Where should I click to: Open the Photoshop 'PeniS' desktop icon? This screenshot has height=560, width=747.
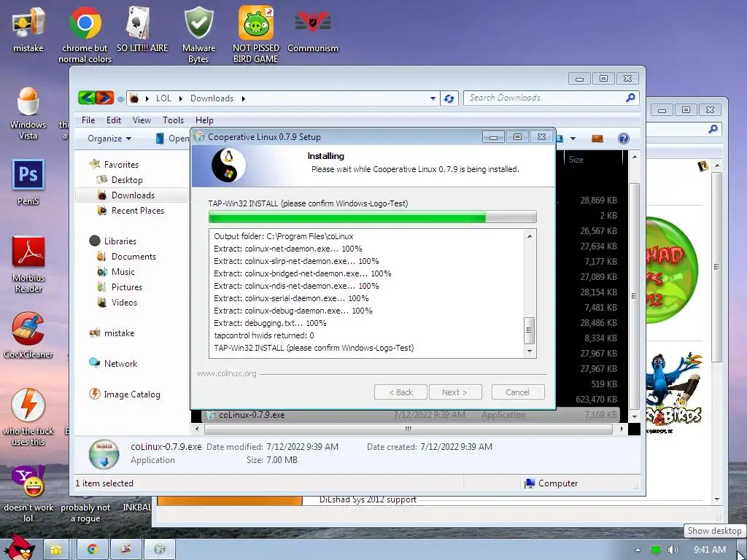click(28, 182)
